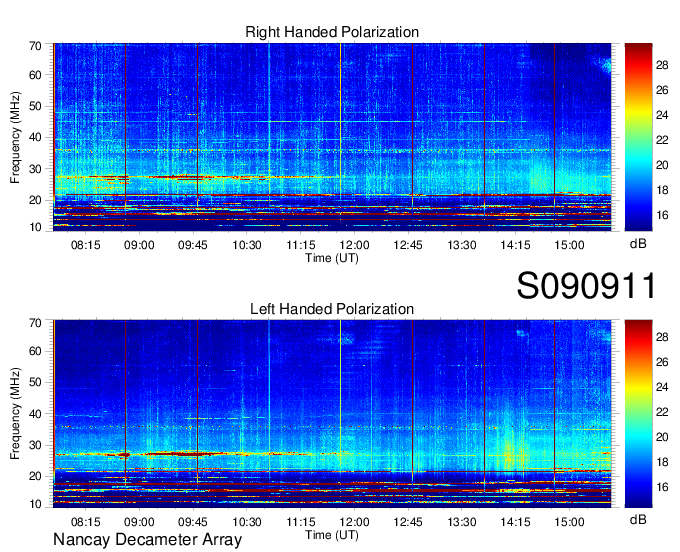Click the 70 MHz tick on Right Handed plot
This screenshot has width=680, height=552.
(35, 46)
